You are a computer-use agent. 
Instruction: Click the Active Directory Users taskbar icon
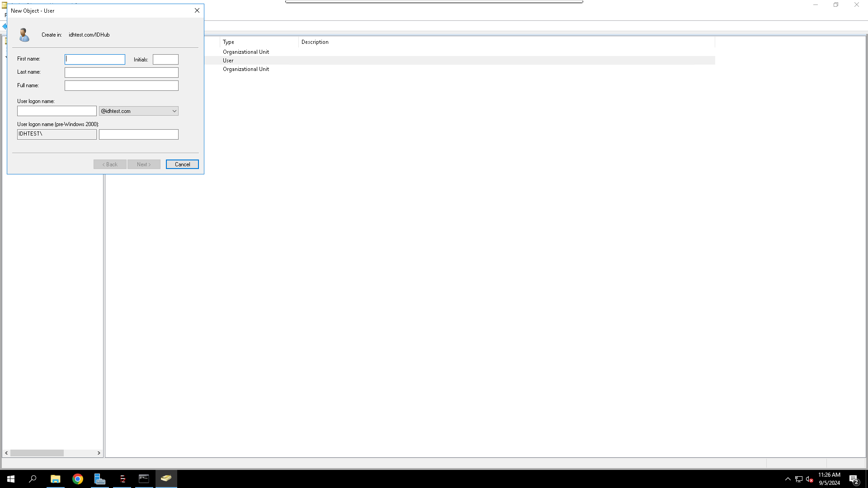coord(166,479)
